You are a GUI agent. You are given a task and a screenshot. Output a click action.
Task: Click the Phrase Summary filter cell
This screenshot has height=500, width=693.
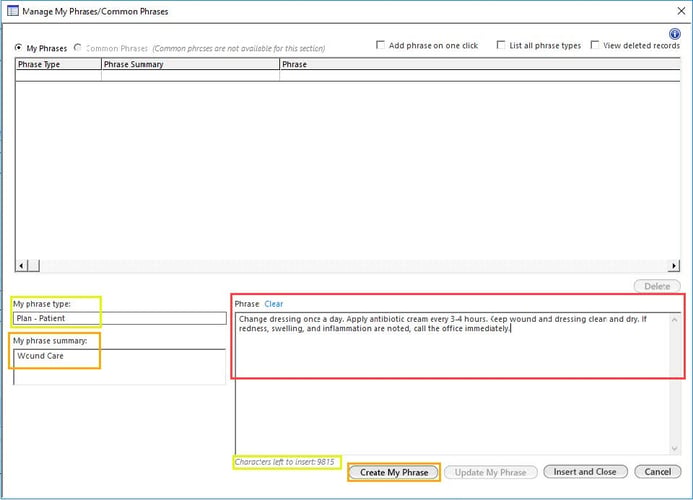click(190, 76)
